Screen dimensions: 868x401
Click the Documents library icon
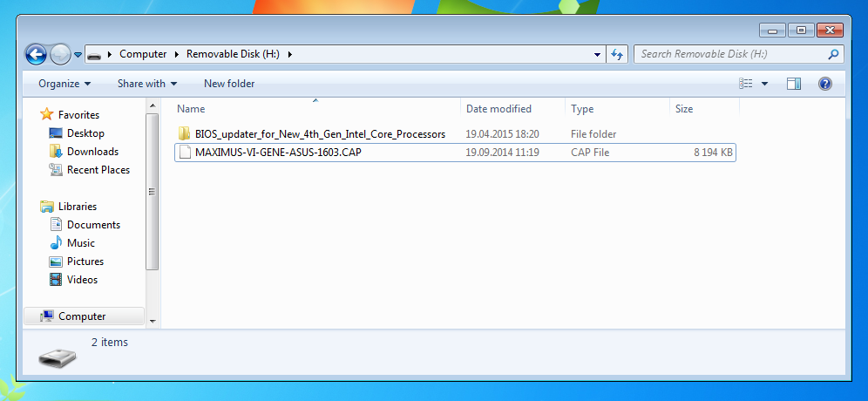coord(56,224)
